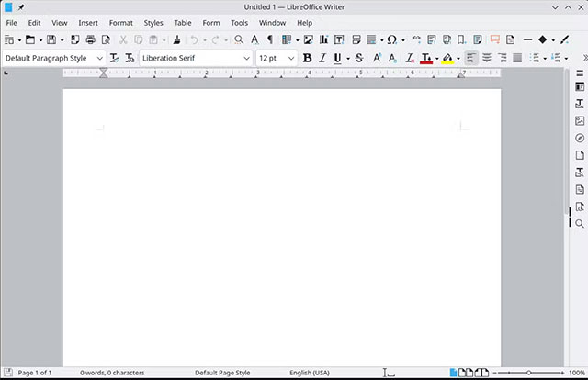Expand the Paragraph Style combo box
Image resolution: width=588 pixels, height=380 pixels.
[x=99, y=59]
